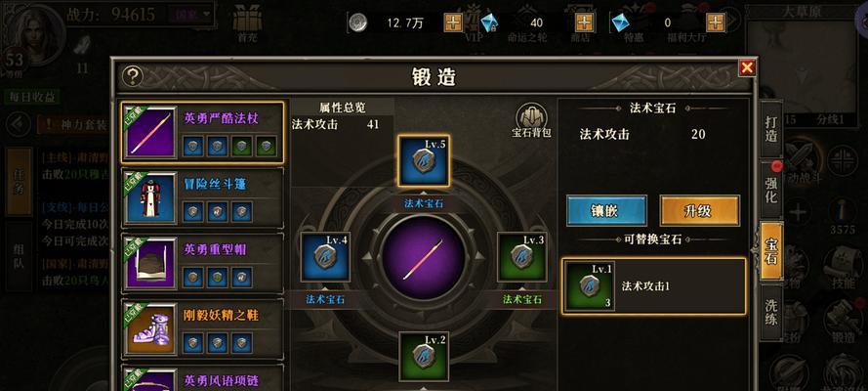The image size is (868, 391).
Task: Open the 洗练 tab
Action: pyautogui.click(x=771, y=313)
